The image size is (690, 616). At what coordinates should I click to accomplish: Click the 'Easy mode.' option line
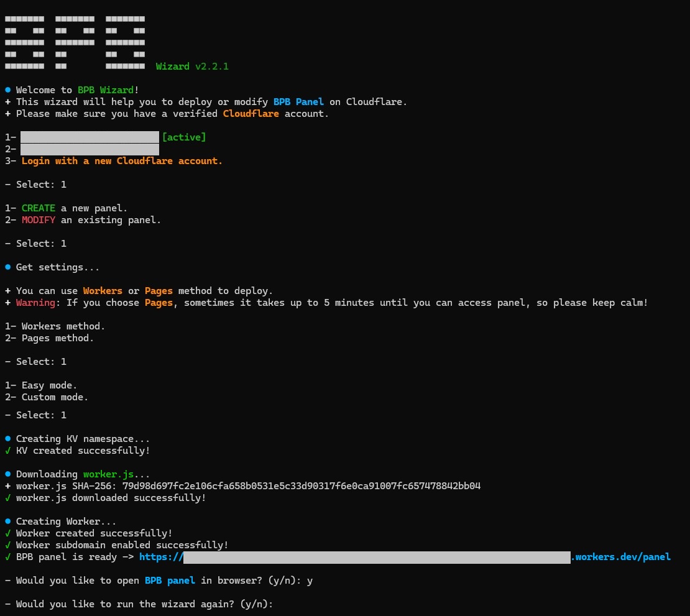41,385
